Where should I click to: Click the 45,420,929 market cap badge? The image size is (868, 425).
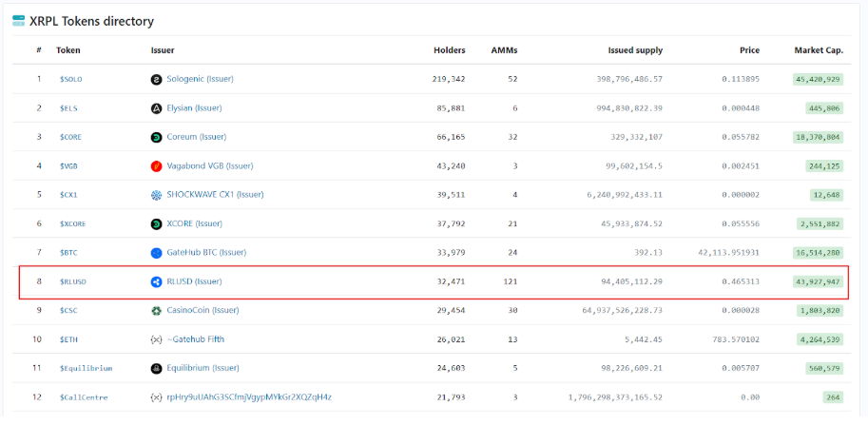[x=819, y=79]
